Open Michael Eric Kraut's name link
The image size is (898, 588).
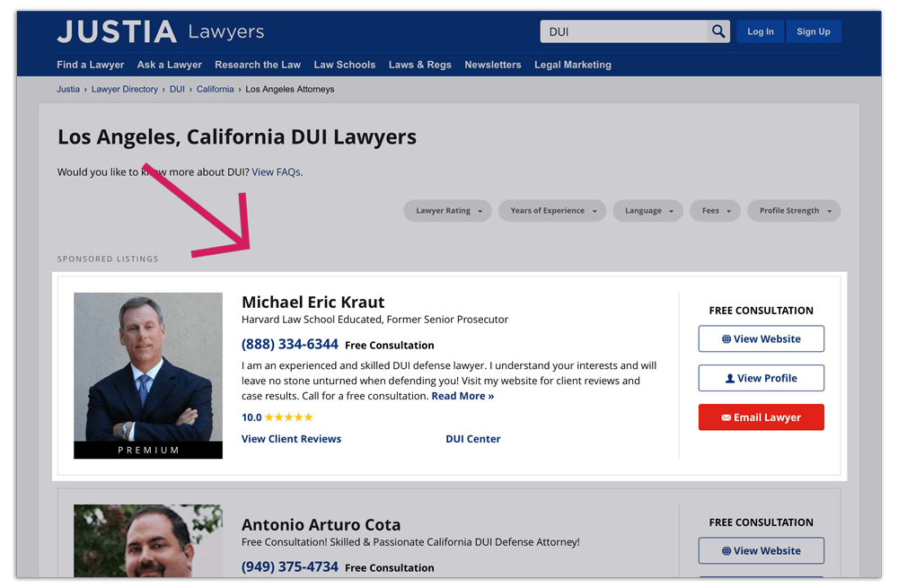[313, 302]
